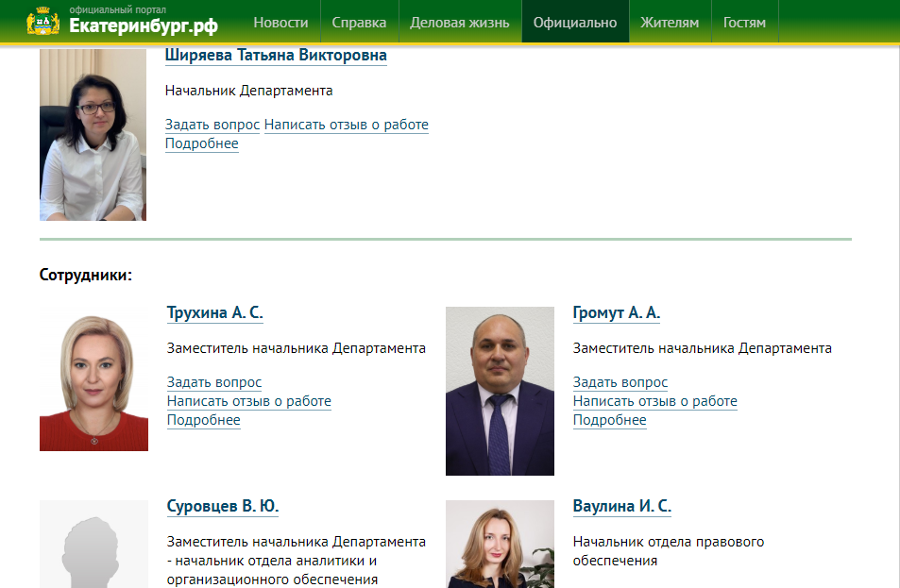Open the Деловая жизнь menu

click(459, 23)
